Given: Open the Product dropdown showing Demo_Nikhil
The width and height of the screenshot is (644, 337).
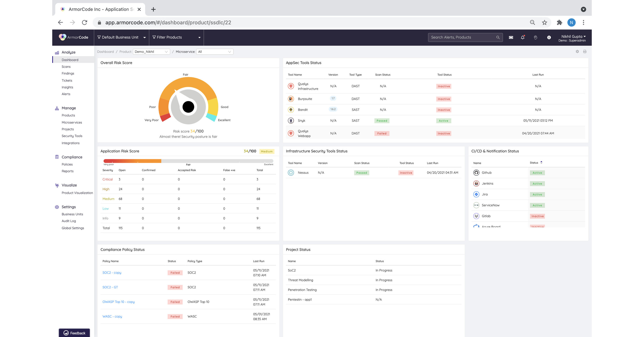Looking at the screenshot, I should point(151,52).
